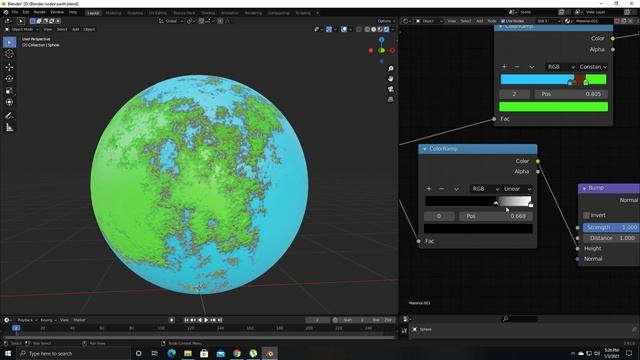Screen dimensions: 640x360
Task: Jump to timeline start frame button
Action: pyautogui.click(x=186, y=320)
